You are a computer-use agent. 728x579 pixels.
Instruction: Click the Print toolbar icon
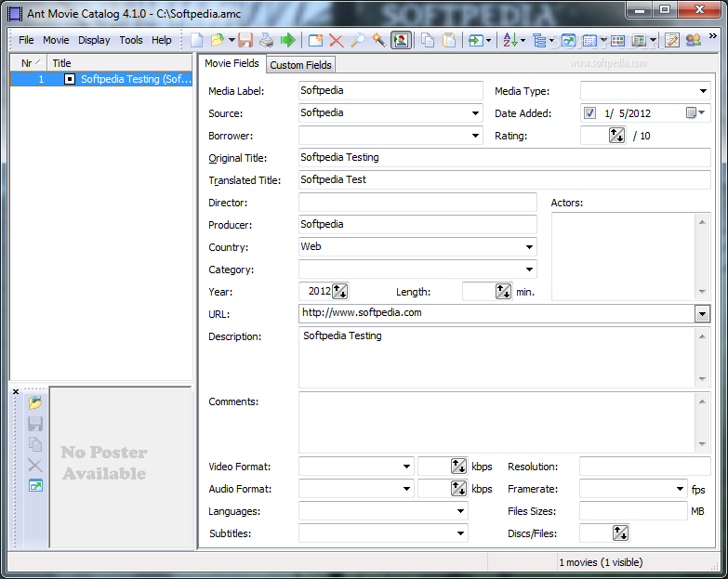pos(267,40)
